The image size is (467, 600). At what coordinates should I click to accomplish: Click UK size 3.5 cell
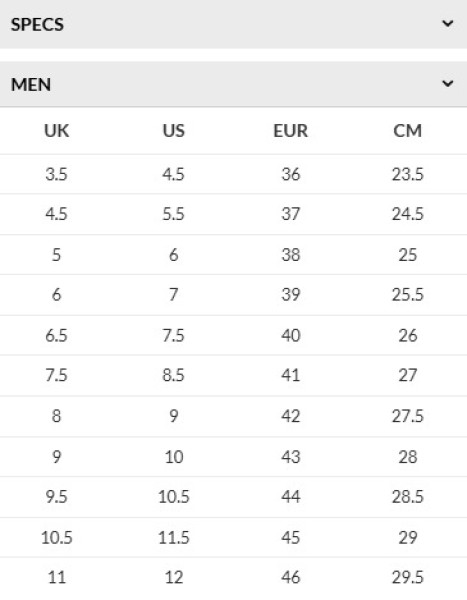point(56,174)
